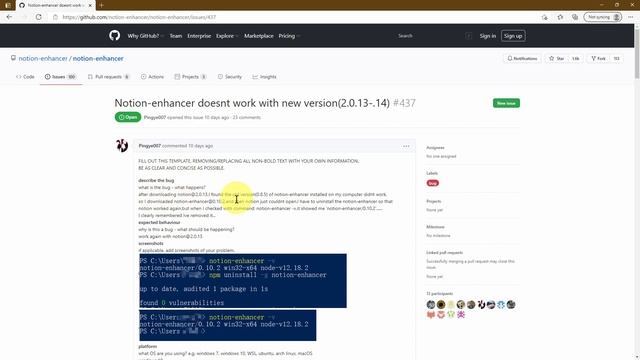Viewport: 640px width, 360px height.
Task: Click the pink avatar on the second participants row
Action: [x=461, y=314]
